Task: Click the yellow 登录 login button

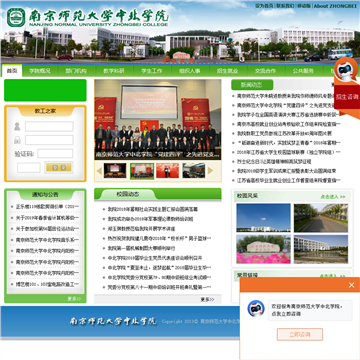Action: tap(59, 167)
